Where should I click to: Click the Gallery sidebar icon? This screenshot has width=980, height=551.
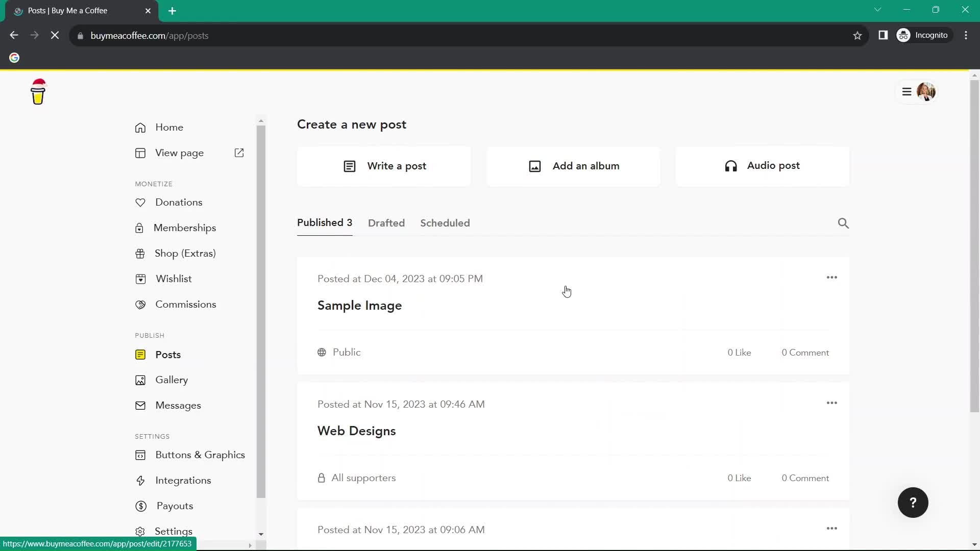(140, 380)
